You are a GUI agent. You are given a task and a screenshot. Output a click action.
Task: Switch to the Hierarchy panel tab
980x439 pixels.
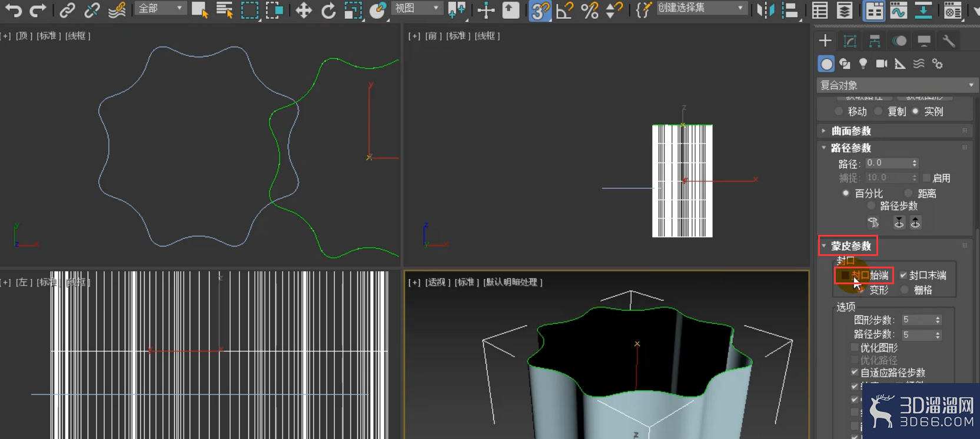[875, 41]
